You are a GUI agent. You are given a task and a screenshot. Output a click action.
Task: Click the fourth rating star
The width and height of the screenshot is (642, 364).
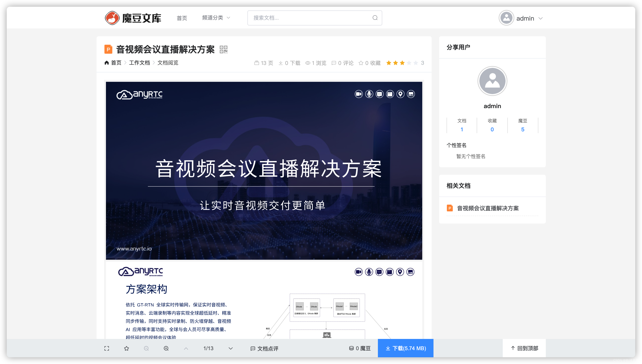tap(409, 63)
